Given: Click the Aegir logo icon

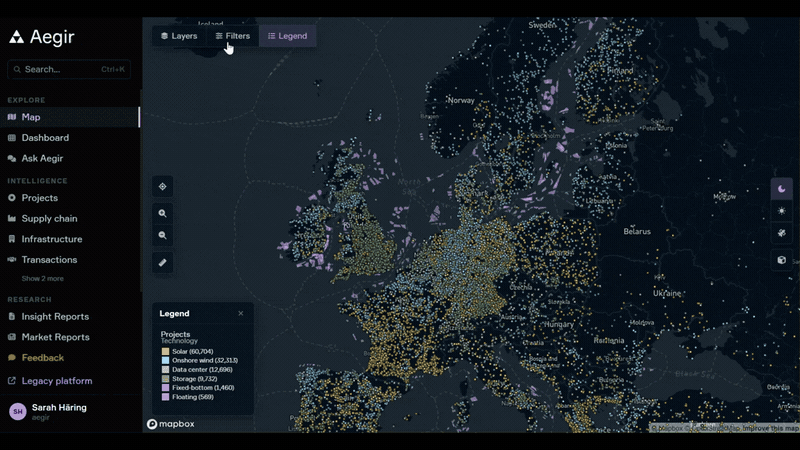Looking at the screenshot, I should pos(16,37).
